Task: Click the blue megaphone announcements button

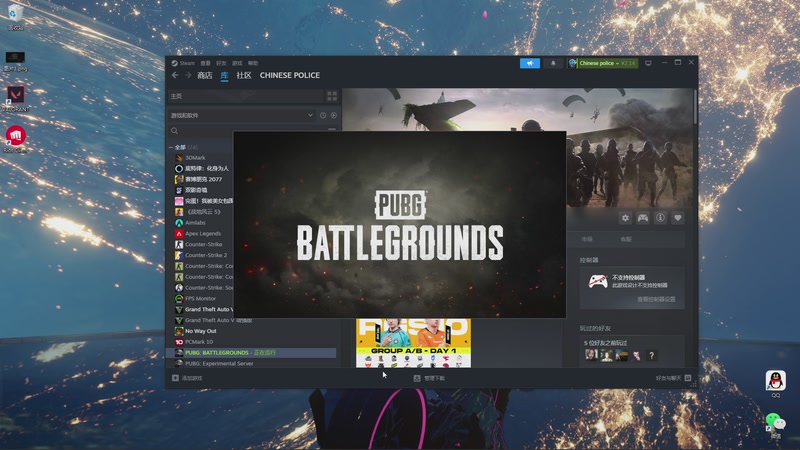Action: 530,63
